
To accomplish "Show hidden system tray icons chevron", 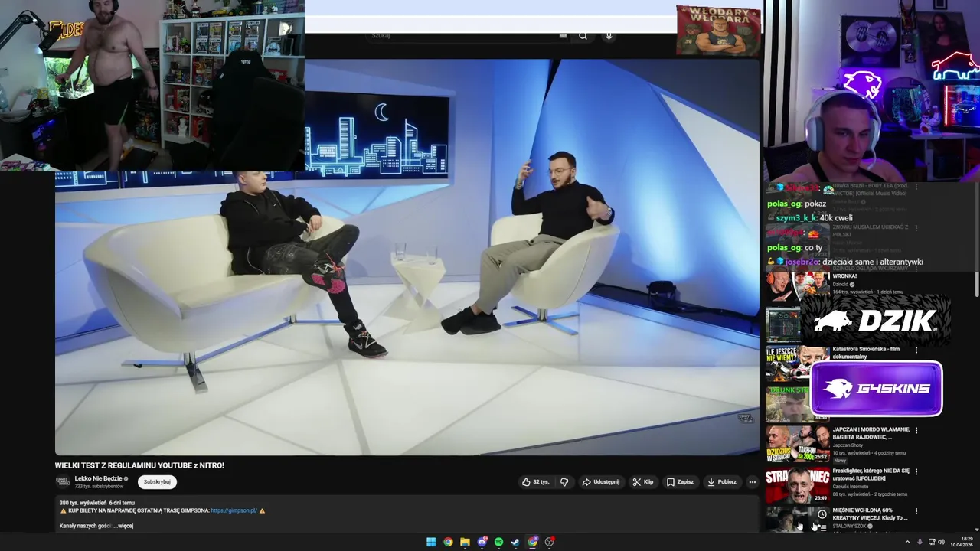I will [908, 542].
